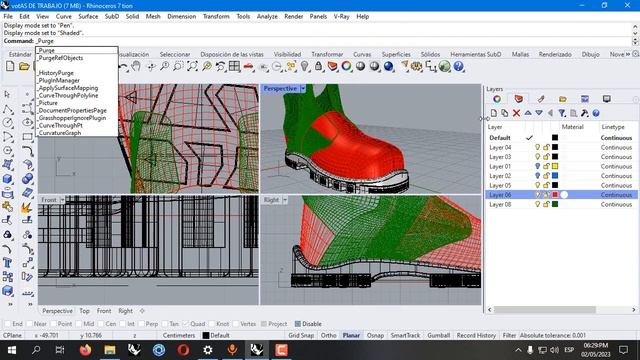Toggle Planar in status bar
The width and height of the screenshot is (640, 360).
[x=351, y=335]
